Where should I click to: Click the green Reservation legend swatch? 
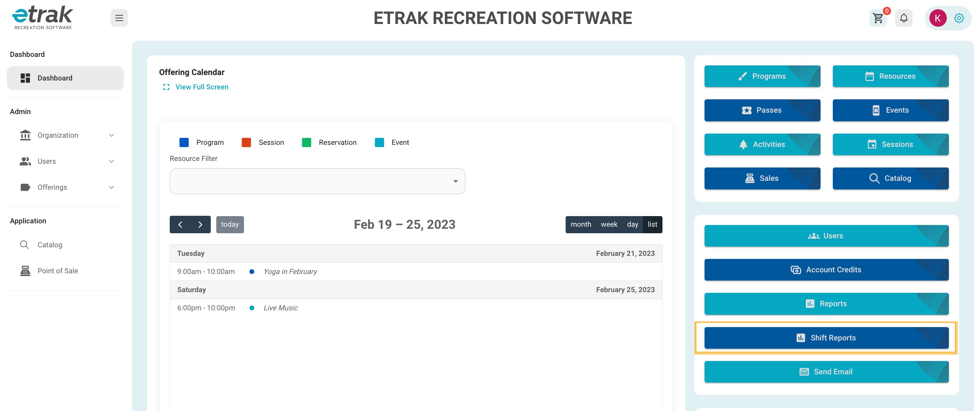pyautogui.click(x=307, y=142)
